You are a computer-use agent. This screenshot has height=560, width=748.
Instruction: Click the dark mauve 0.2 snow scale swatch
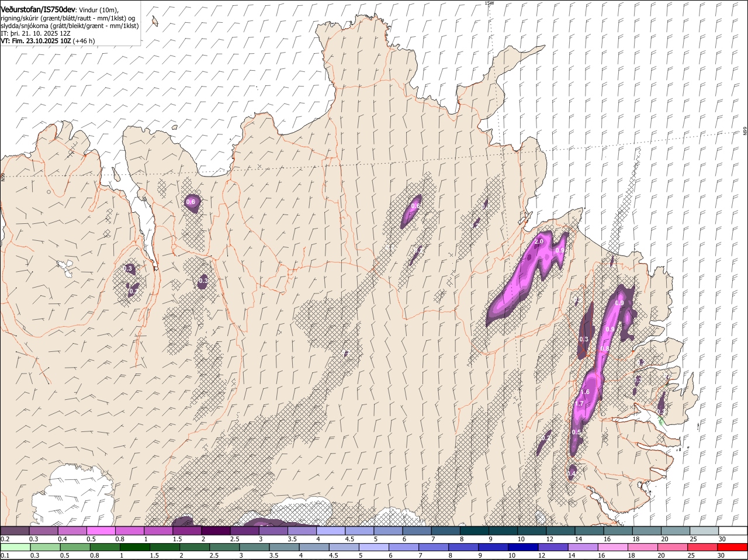pyautogui.click(x=15, y=531)
